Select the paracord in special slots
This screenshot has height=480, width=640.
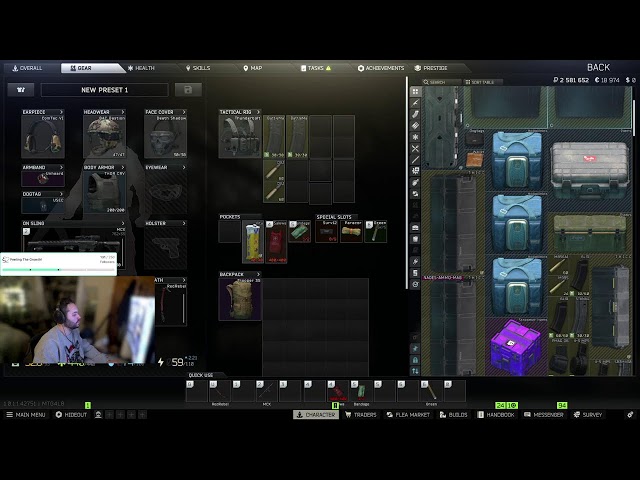[351, 231]
